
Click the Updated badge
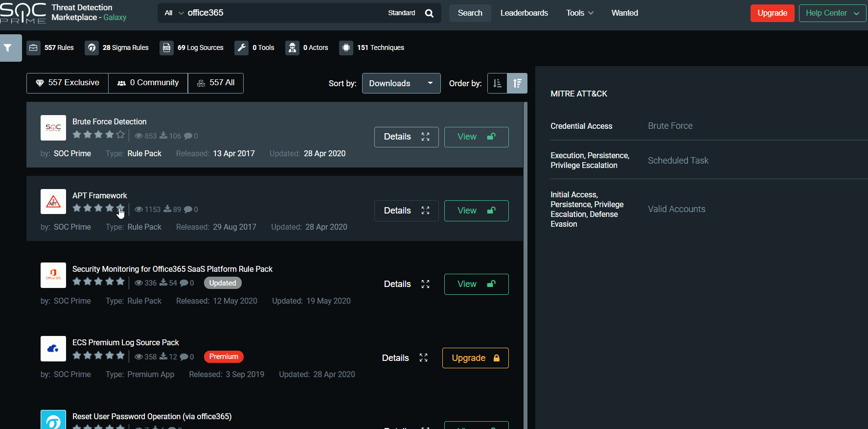point(223,283)
